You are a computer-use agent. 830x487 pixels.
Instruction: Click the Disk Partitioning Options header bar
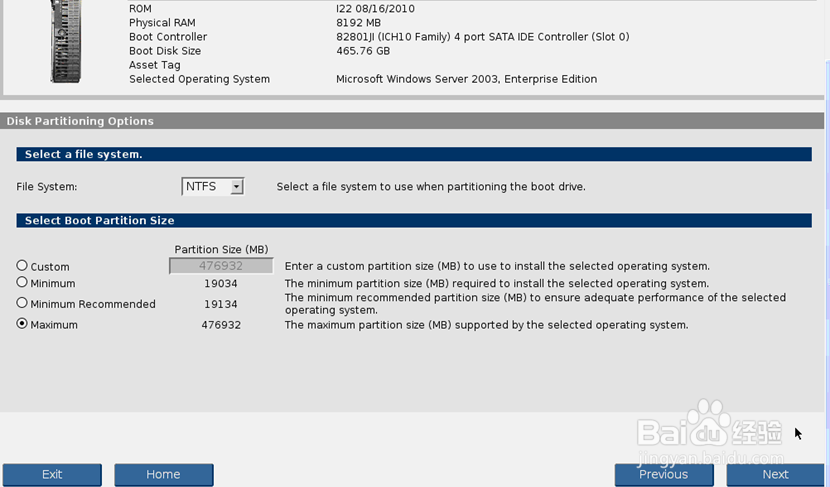coord(412,121)
